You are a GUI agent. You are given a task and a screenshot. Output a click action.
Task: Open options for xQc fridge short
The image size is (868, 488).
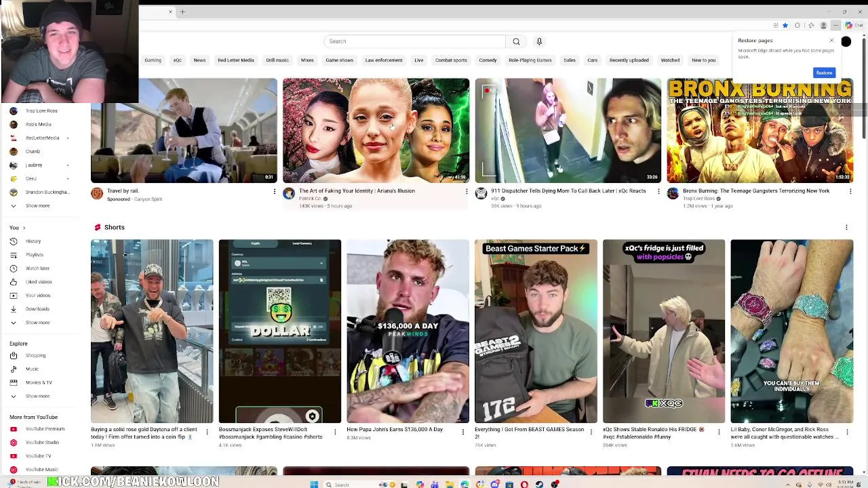pos(719,431)
